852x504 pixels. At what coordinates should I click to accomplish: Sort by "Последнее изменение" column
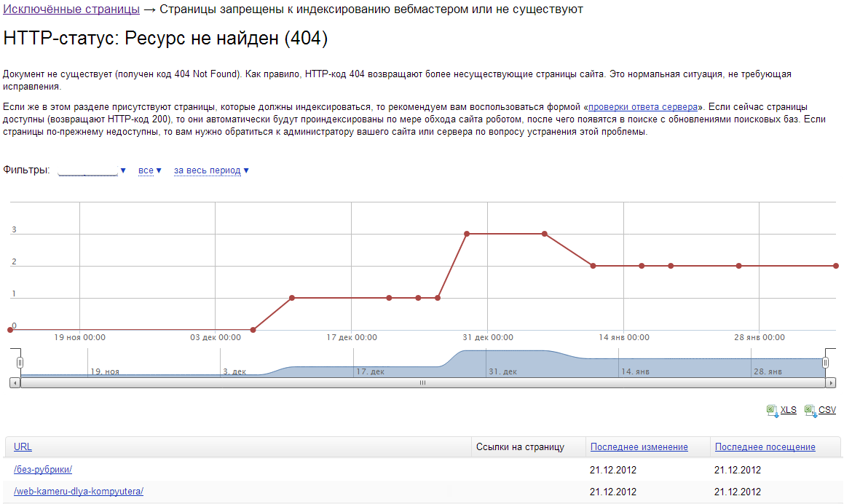639,447
